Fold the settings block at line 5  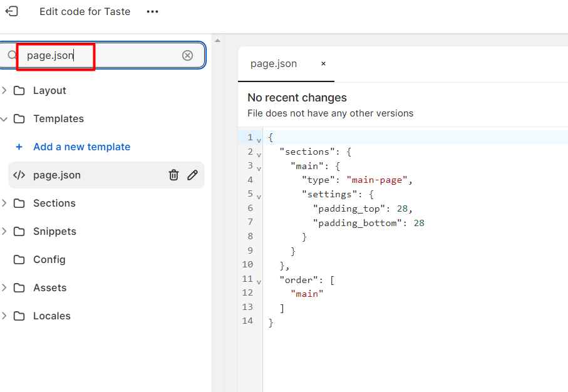(x=259, y=197)
